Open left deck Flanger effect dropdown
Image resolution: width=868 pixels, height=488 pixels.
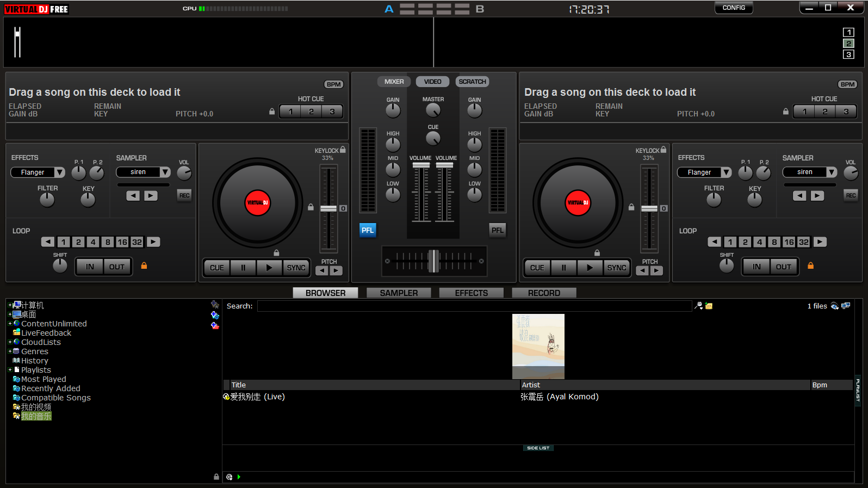coord(60,172)
